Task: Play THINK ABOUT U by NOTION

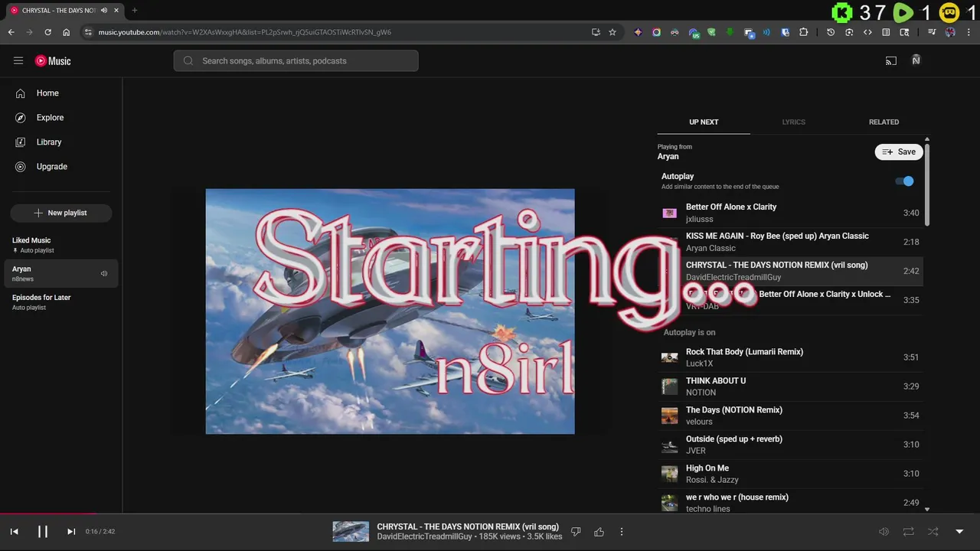Action: click(x=790, y=386)
